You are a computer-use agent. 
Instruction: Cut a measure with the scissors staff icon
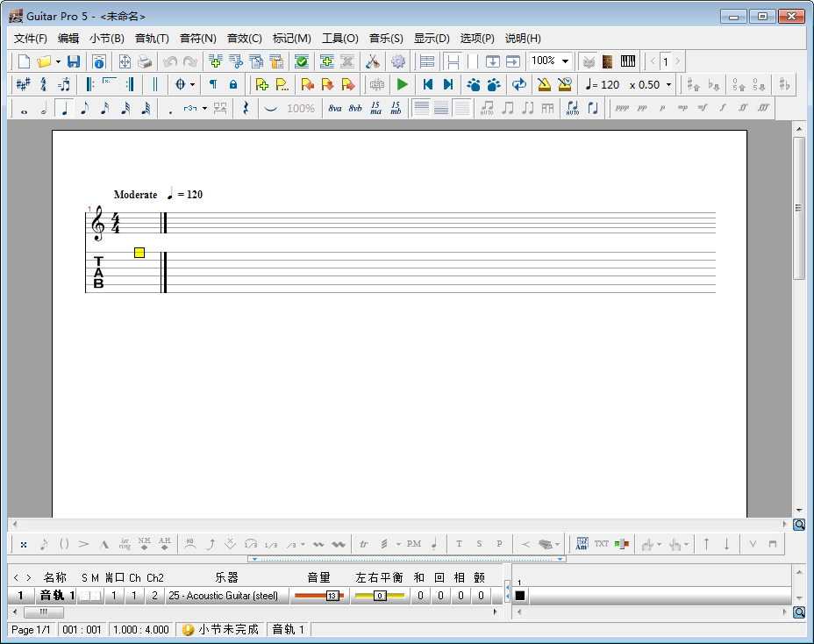(x=236, y=61)
